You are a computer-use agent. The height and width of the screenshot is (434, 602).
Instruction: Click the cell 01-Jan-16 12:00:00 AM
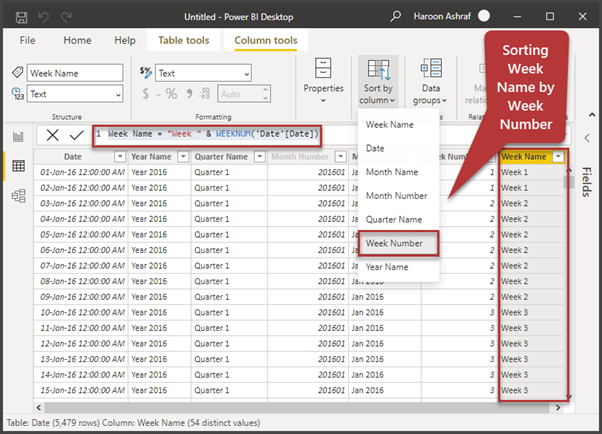[x=83, y=172]
